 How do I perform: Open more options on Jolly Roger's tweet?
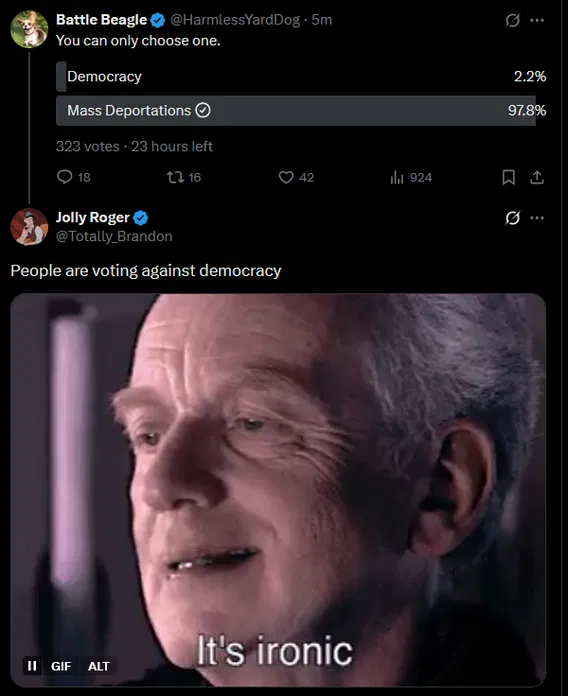537,218
